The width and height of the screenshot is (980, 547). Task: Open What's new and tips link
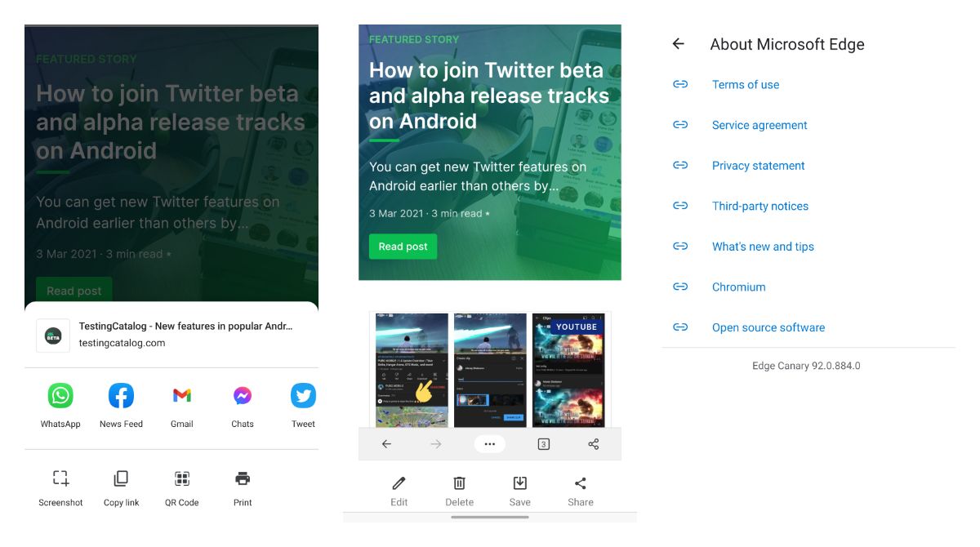(x=763, y=247)
